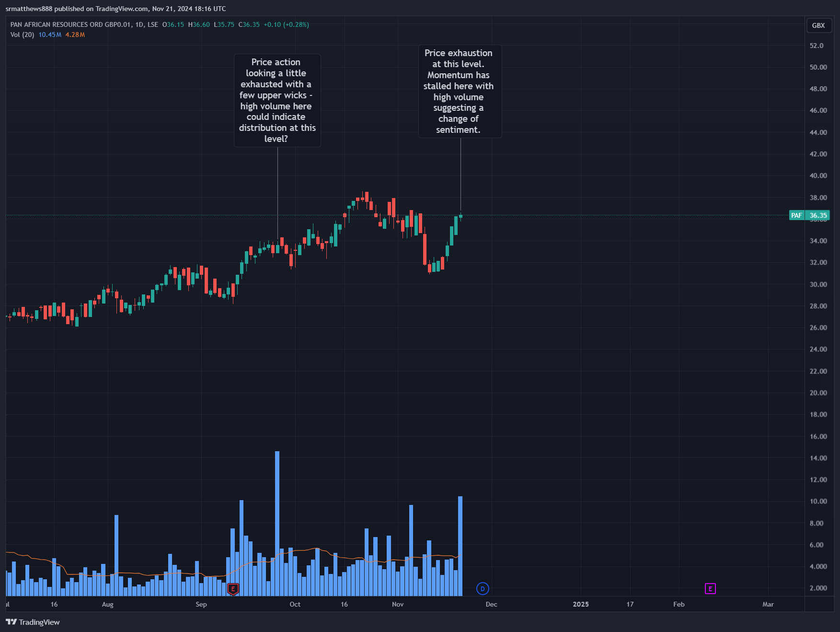Select the 'Price exhaustion at this level' annotation
840x632 pixels.
[460, 91]
